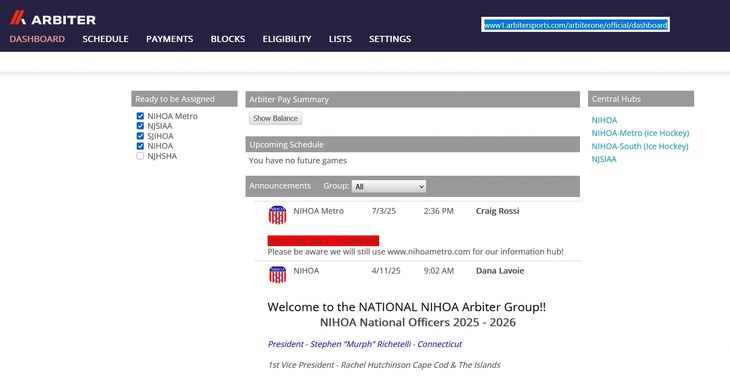
Task: Click the highlighted arbitersports.com URL field
Action: click(575, 25)
